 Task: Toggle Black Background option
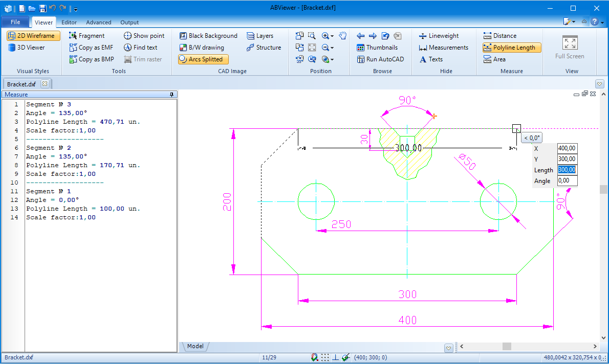(208, 36)
